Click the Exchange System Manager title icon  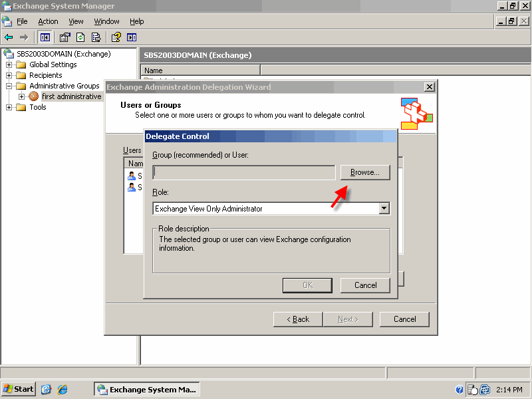pyautogui.click(x=6, y=6)
